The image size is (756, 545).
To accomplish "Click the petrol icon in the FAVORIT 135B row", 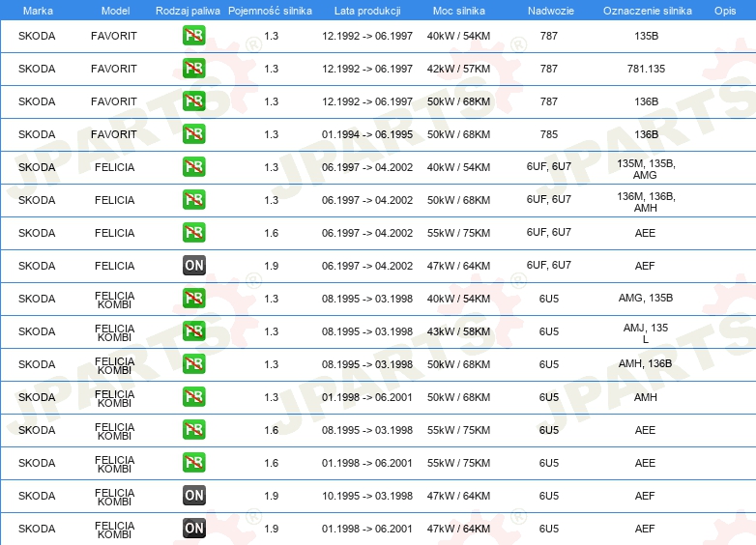I will pos(193,36).
